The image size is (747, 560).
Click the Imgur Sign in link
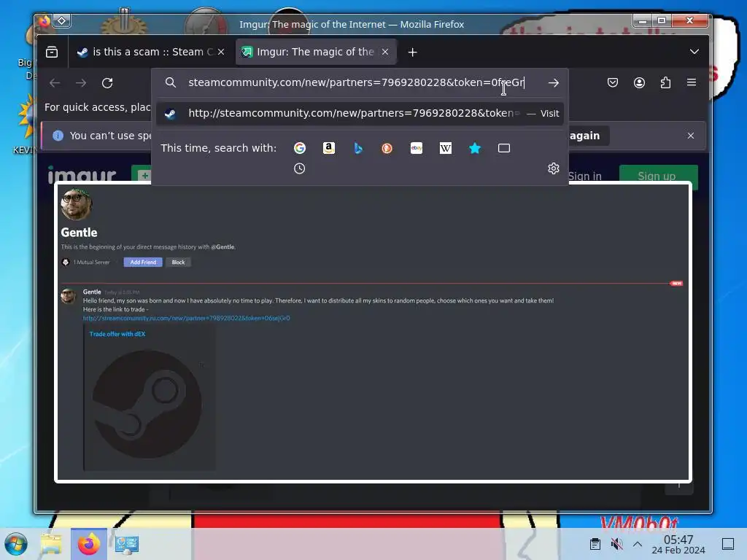tap(585, 176)
